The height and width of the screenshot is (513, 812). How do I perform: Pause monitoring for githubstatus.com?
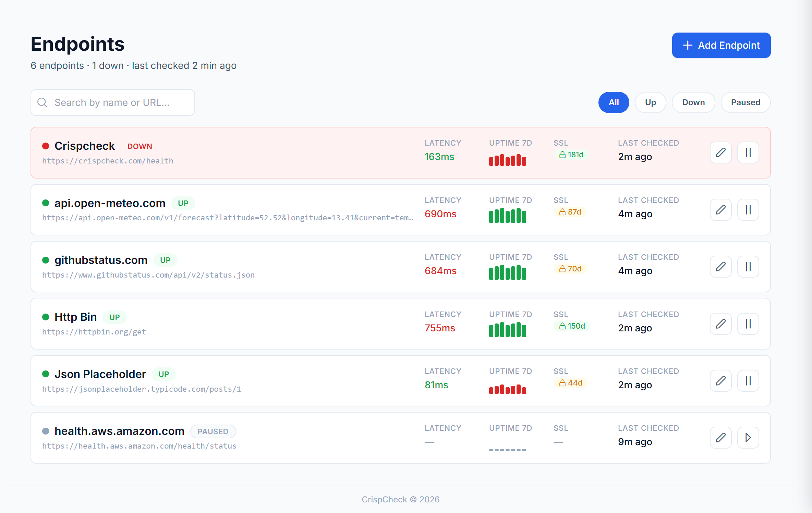(x=748, y=267)
